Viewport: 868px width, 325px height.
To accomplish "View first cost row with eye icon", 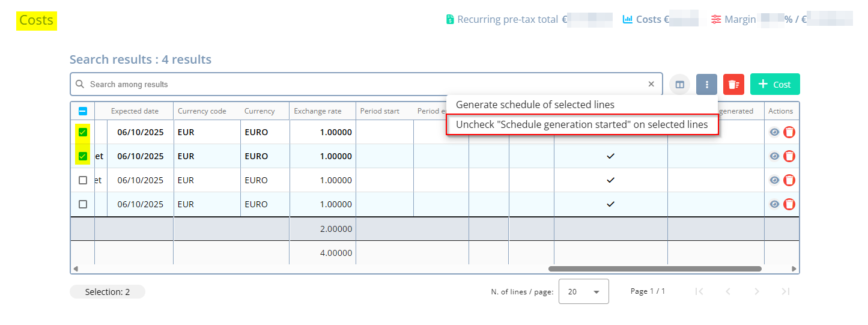I will tap(774, 132).
